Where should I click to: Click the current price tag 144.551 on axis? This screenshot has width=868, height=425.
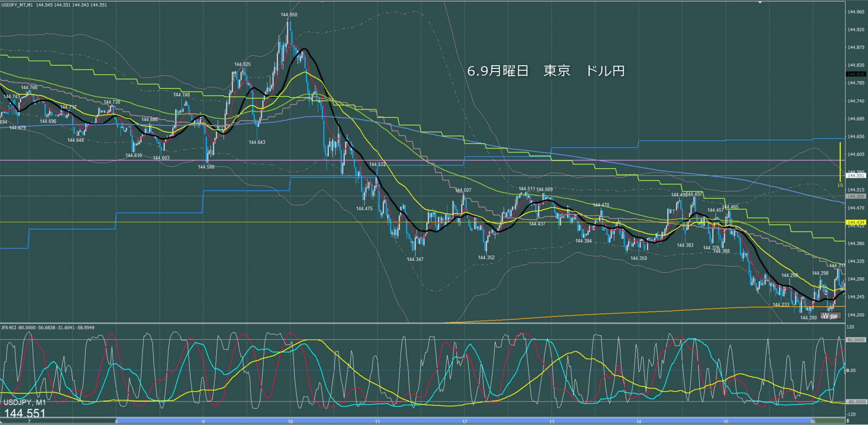856,175
